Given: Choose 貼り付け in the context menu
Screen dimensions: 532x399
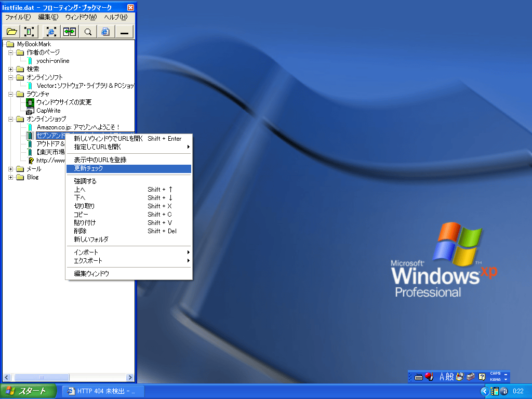Looking at the screenshot, I should 129,222.
